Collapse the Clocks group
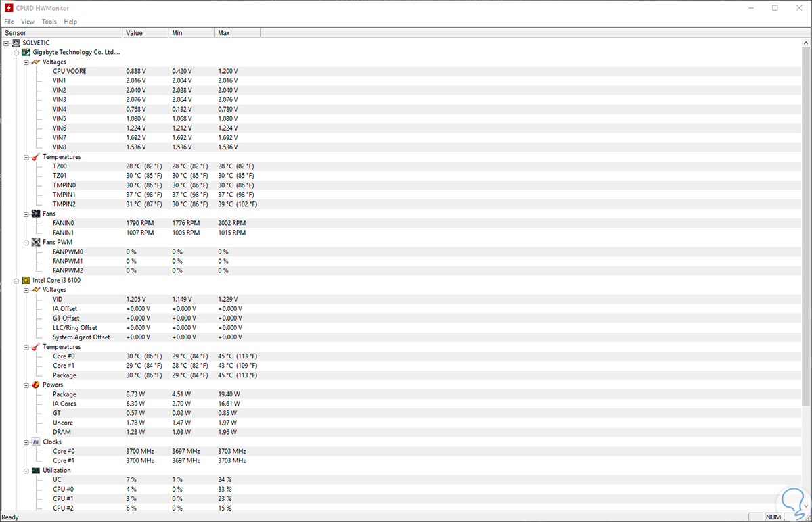The width and height of the screenshot is (812, 522). pos(26,442)
